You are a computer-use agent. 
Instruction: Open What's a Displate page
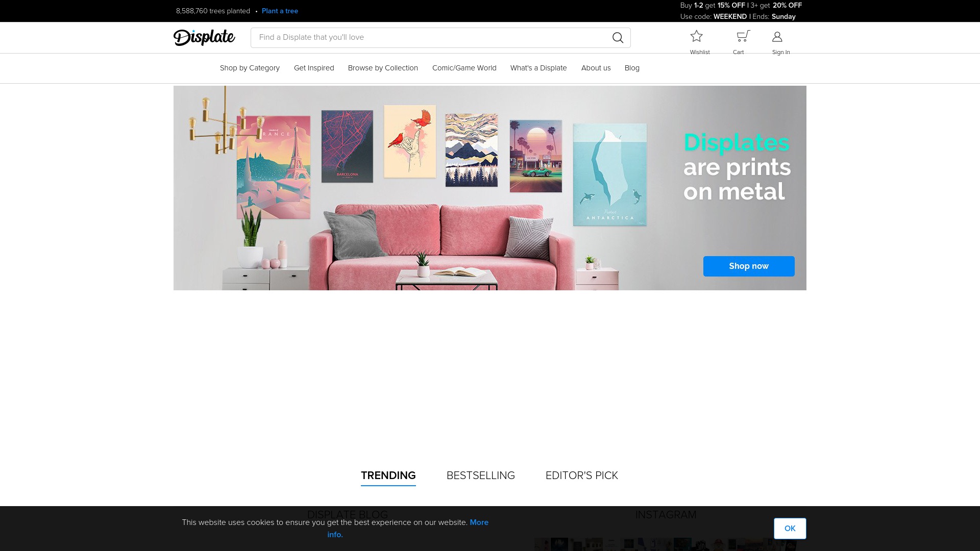pyautogui.click(x=538, y=68)
